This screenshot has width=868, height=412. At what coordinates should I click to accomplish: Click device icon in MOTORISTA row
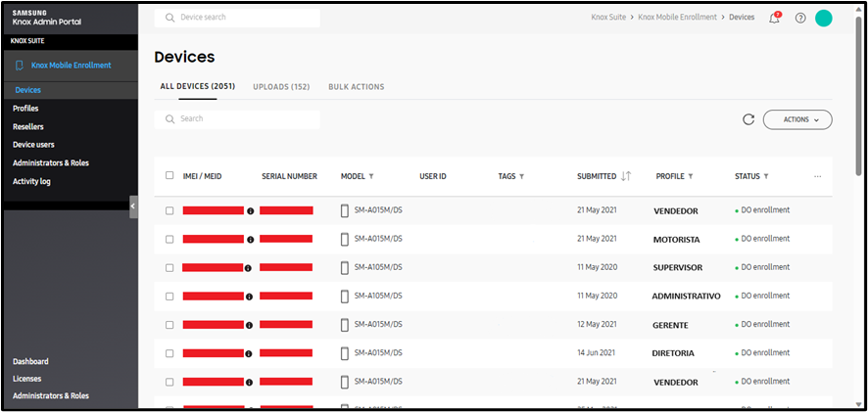(x=344, y=239)
